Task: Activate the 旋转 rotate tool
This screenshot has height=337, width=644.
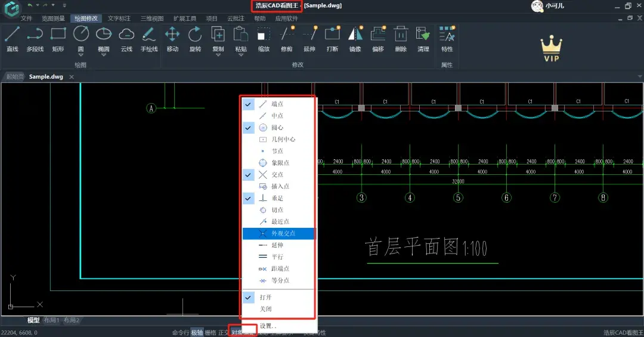Action: click(x=195, y=39)
